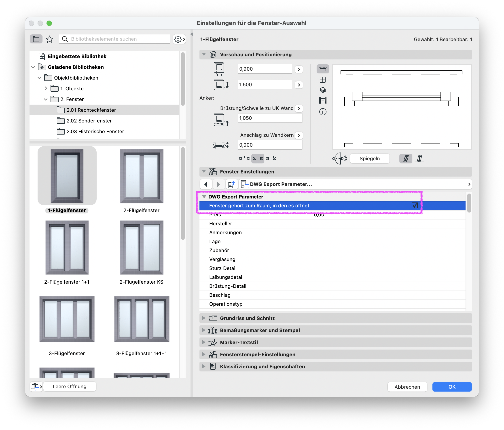Click the Spiegeln button
The image size is (504, 430).
tap(369, 158)
